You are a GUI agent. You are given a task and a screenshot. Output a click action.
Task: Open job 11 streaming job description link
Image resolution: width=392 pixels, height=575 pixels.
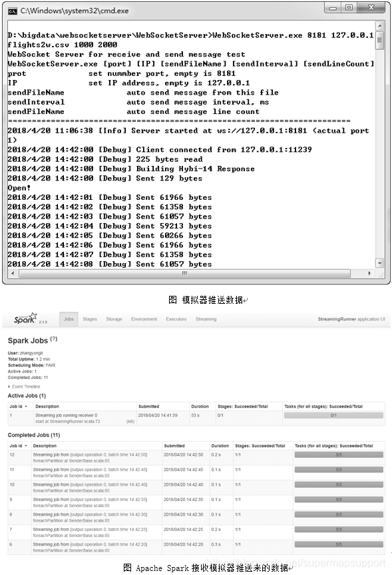90,470
